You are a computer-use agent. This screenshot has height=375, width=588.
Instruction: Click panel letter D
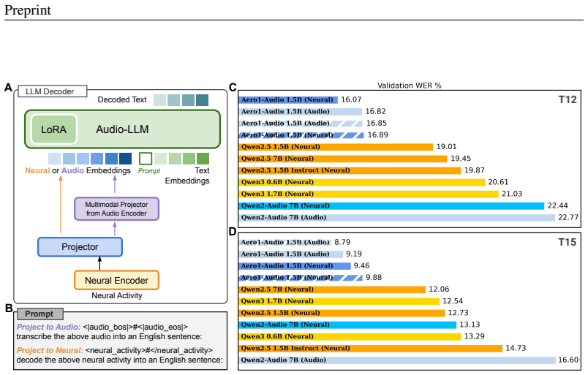tap(233, 232)
